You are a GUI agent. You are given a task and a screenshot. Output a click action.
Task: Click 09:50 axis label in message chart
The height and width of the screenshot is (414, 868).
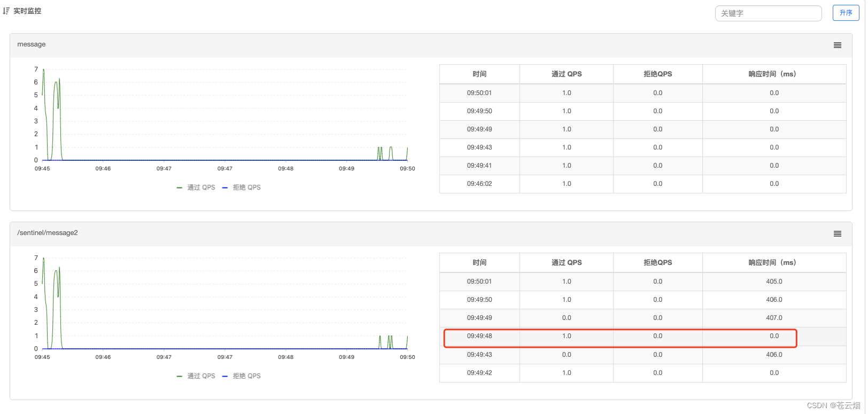click(407, 169)
